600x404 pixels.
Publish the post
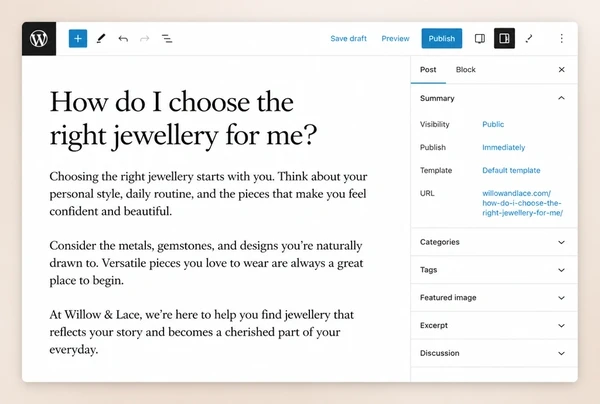[442, 38]
